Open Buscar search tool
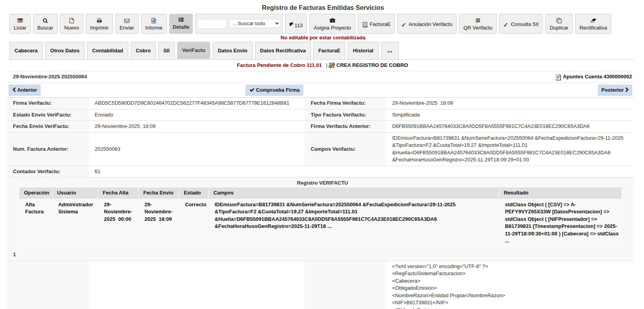 coord(45,24)
